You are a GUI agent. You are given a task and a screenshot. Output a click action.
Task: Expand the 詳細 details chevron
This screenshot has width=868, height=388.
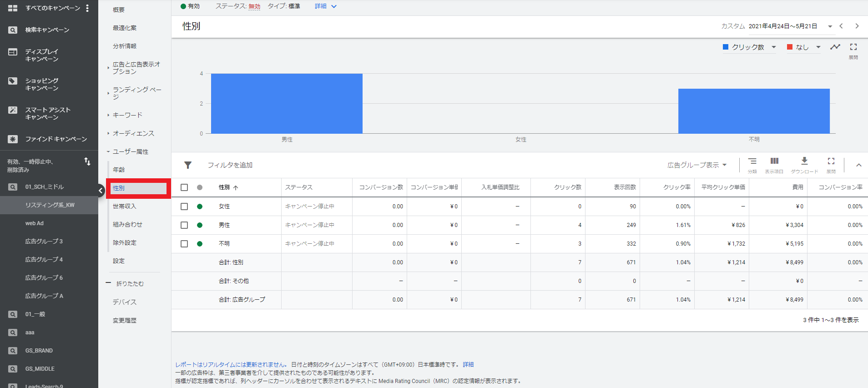tap(334, 6)
